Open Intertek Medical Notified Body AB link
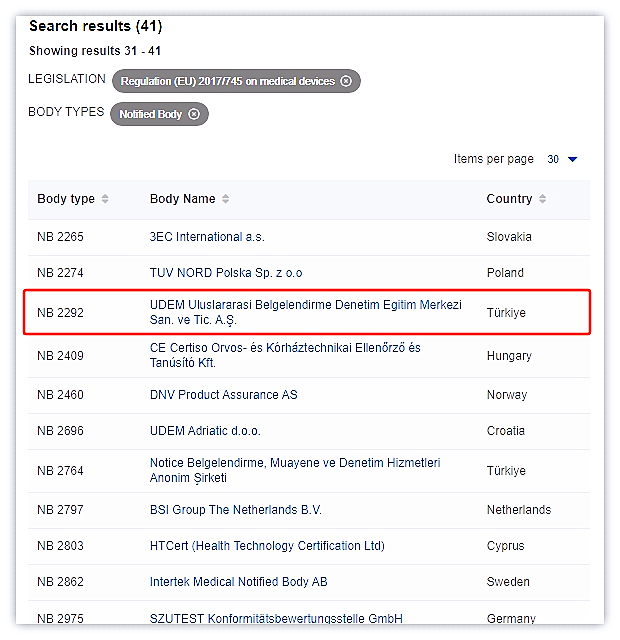This screenshot has width=620, height=640. coord(238,582)
